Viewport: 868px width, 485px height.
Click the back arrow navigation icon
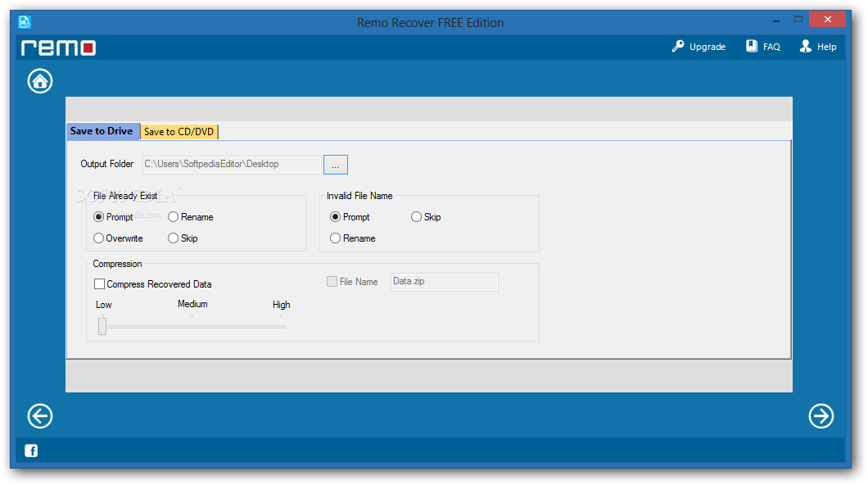point(40,416)
